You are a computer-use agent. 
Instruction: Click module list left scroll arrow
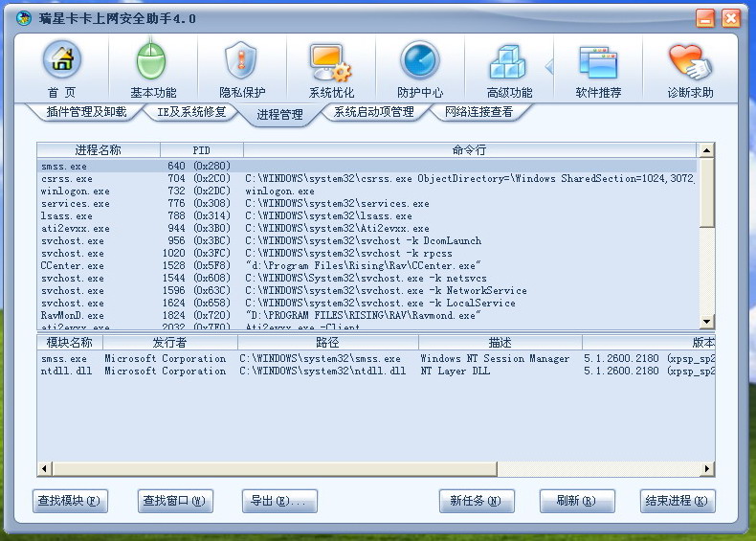[x=44, y=468]
